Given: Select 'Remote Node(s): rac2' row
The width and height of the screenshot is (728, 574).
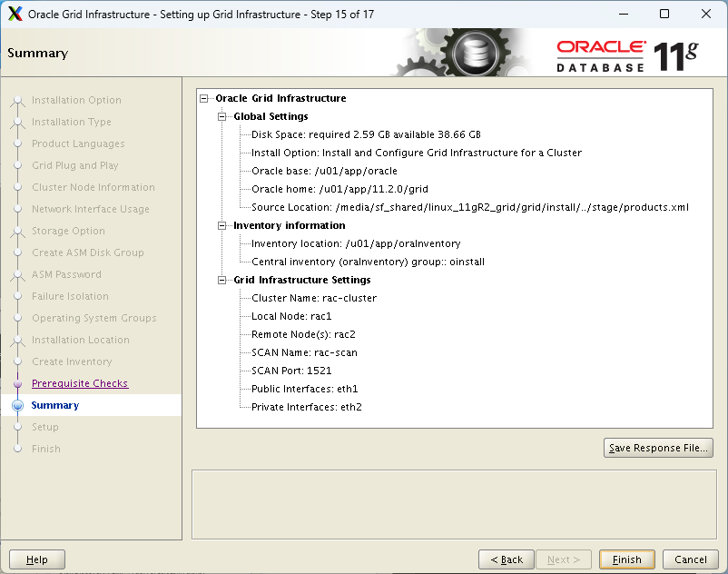Looking at the screenshot, I should click(x=303, y=334).
